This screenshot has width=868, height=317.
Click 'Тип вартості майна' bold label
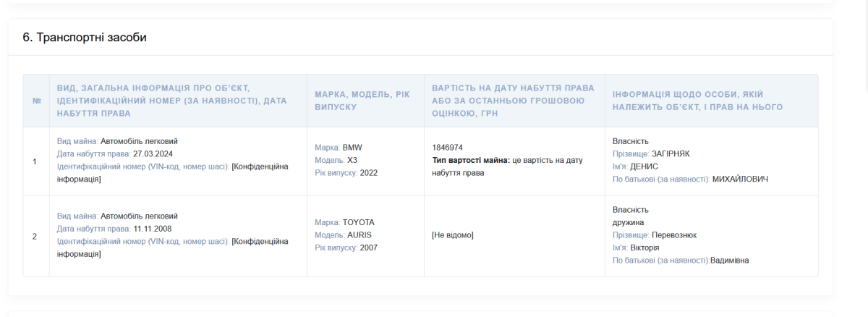pyautogui.click(x=470, y=160)
